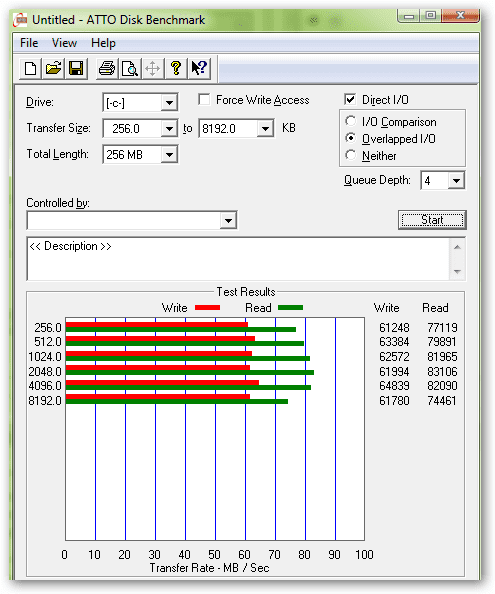Expand Total Length dropdown 256 MB
Image resolution: width=495 pixels, height=594 pixels.
click(169, 155)
